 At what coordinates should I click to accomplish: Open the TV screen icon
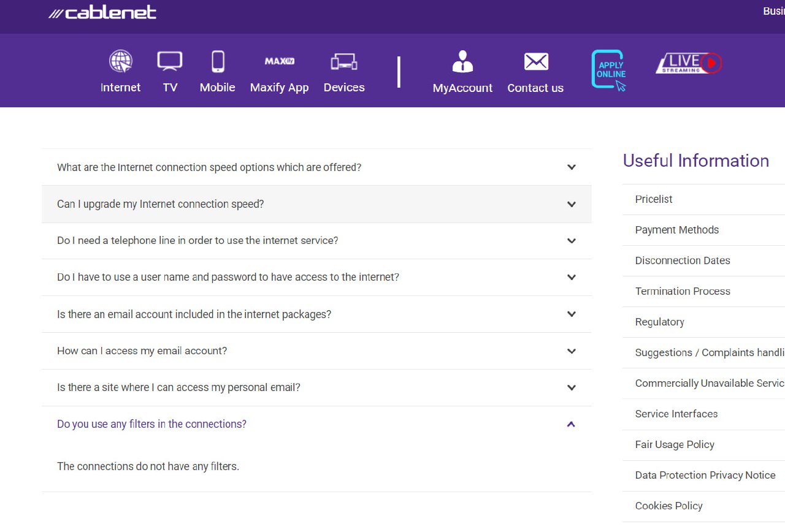(170, 61)
